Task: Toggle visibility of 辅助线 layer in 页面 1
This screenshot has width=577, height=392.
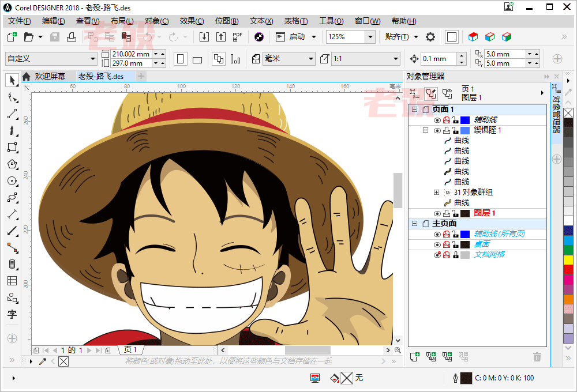Action: 437,120
